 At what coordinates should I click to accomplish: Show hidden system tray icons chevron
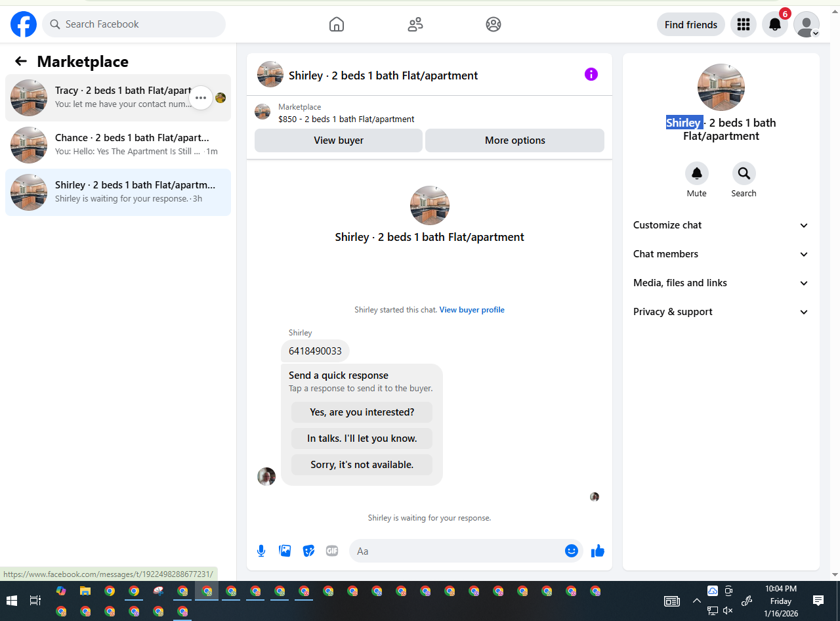pyautogui.click(x=697, y=601)
